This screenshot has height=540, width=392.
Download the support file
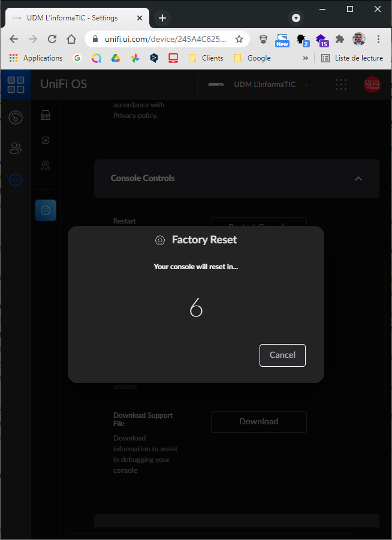pyautogui.click(x=258, y=422)
